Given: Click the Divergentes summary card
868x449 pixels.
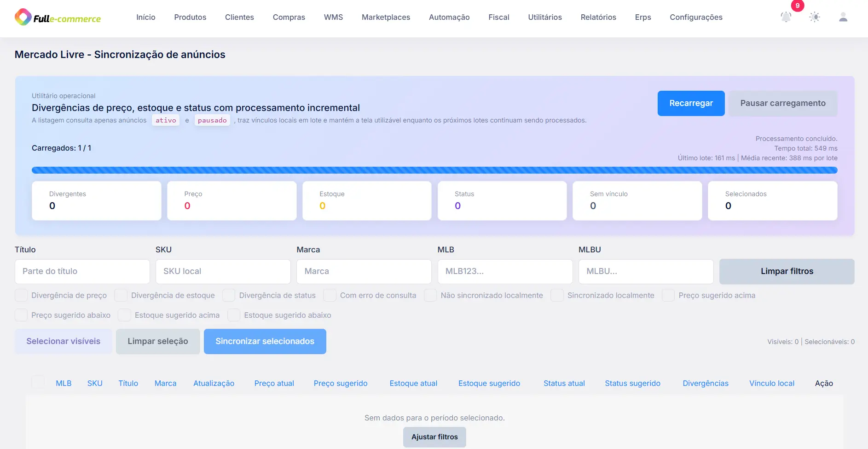Looking at the screenshot, I should point(97,201).
